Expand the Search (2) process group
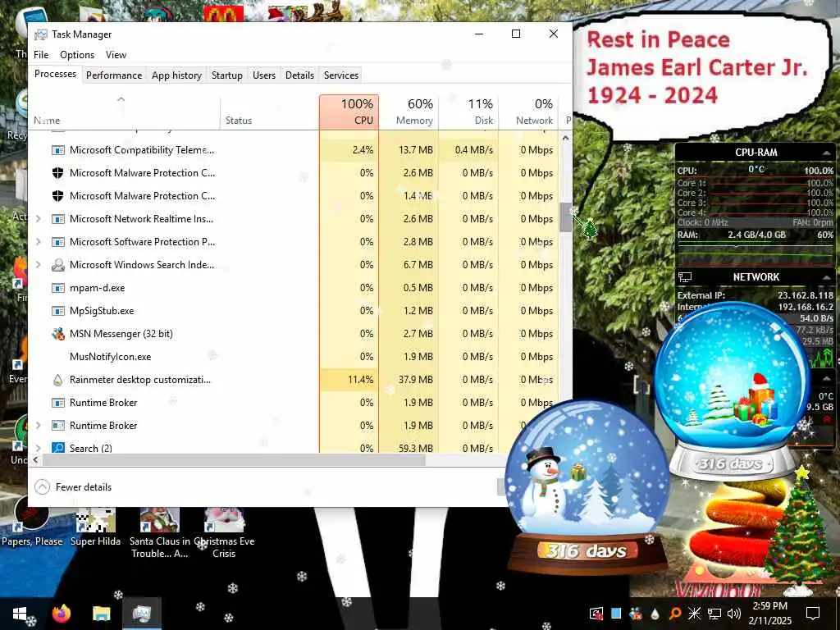Image resolution: width=840 pixels, height=630 pixels. coord(38,448)
